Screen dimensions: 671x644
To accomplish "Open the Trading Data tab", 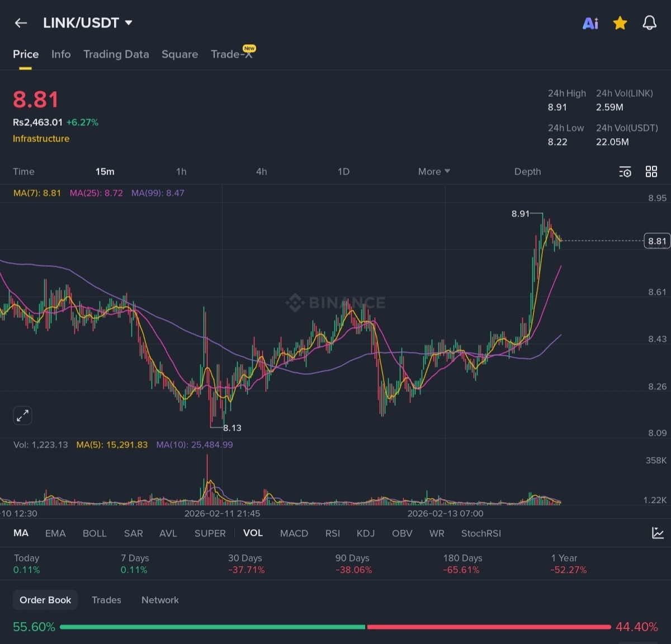I will point(116,54).
